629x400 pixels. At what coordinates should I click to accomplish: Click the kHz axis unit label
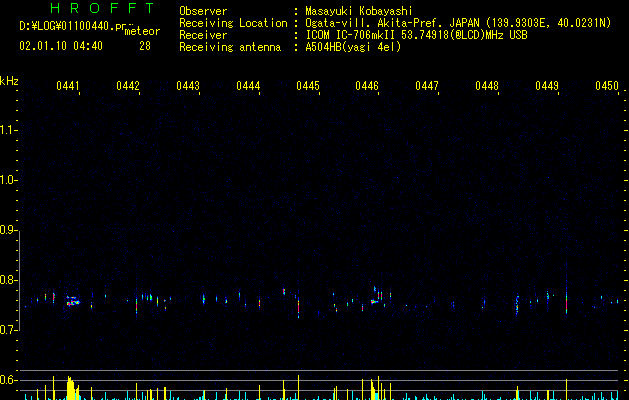click(x=9, y=81)
